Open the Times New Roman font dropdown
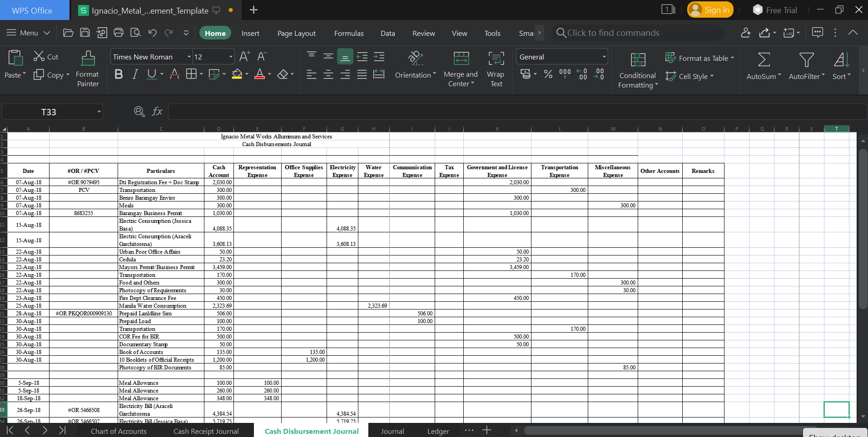Image resolution: width=868 pixels, height=437 pixels. coord(189,57)
